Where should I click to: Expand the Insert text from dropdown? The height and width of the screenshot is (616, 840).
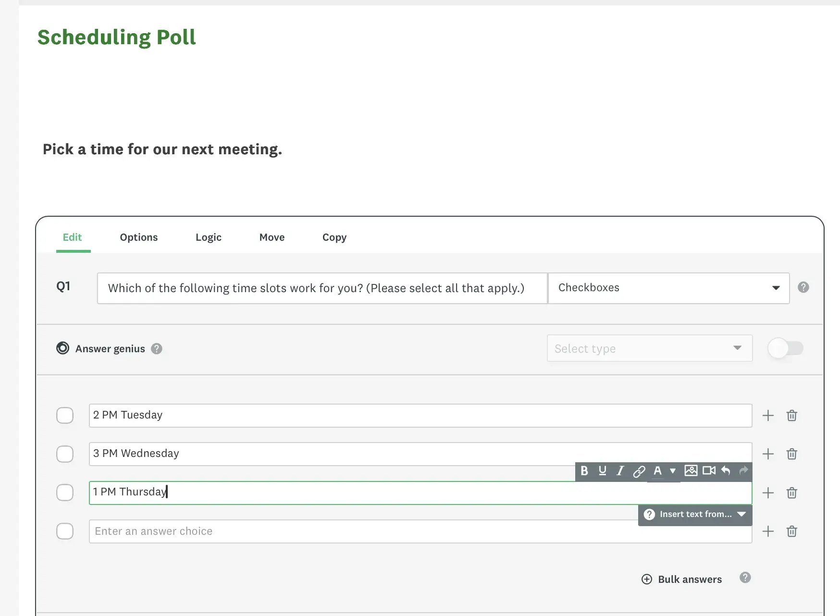tap(742, 514)
